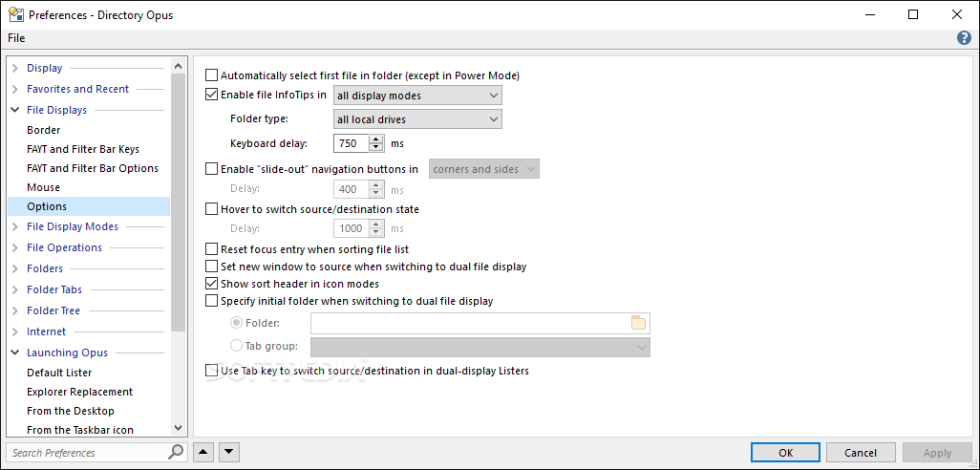Open the Default Lister page
The image size is (980, 470).
59,373
